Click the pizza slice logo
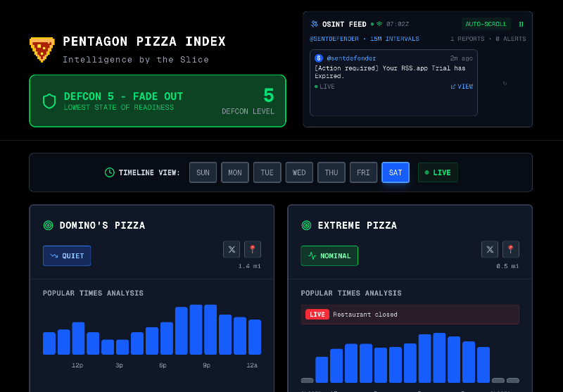This screenshot has width=563, height=392. tap(42, 49)
